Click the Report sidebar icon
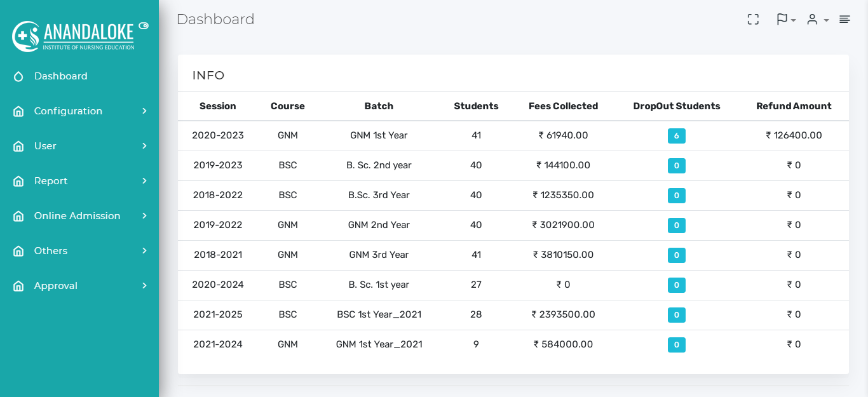The image size is (868, 397). pos(18,181)
